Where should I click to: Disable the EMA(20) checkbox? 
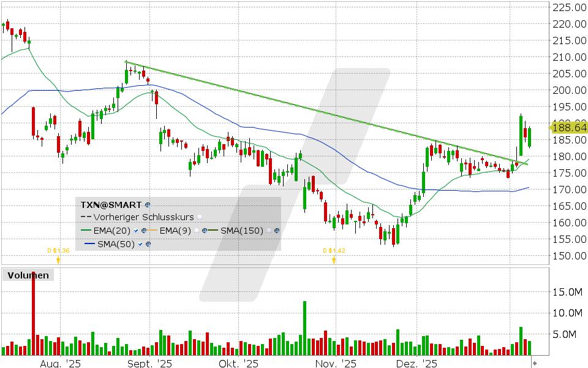[135, 231]
